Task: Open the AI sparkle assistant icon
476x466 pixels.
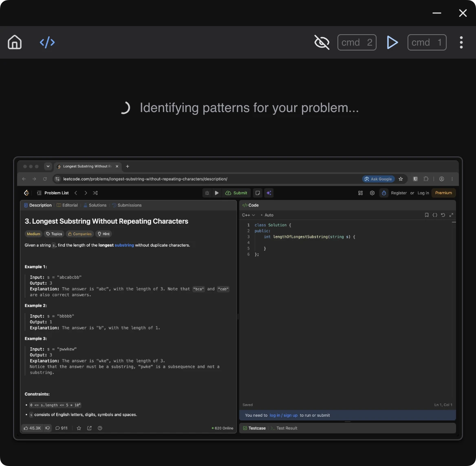Action: [x=269, y=193]
